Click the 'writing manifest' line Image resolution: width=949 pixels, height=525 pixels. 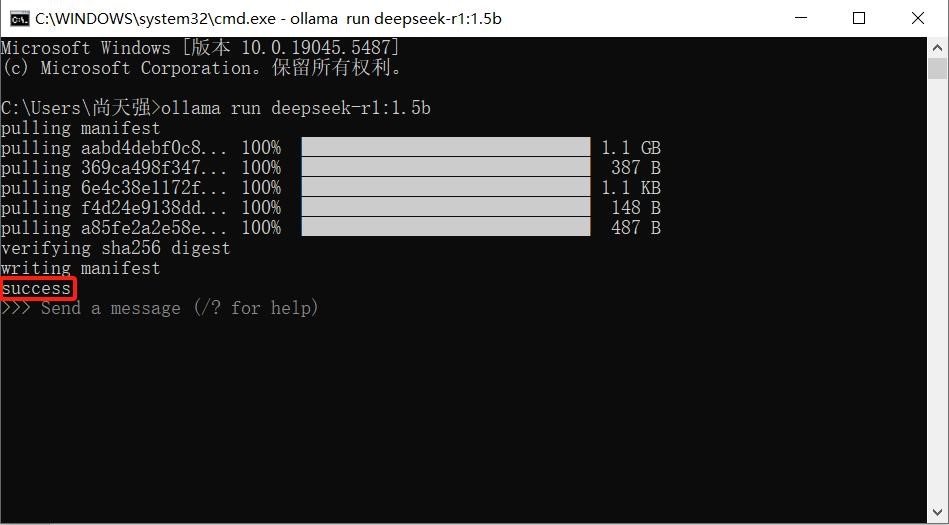point(80,268)
